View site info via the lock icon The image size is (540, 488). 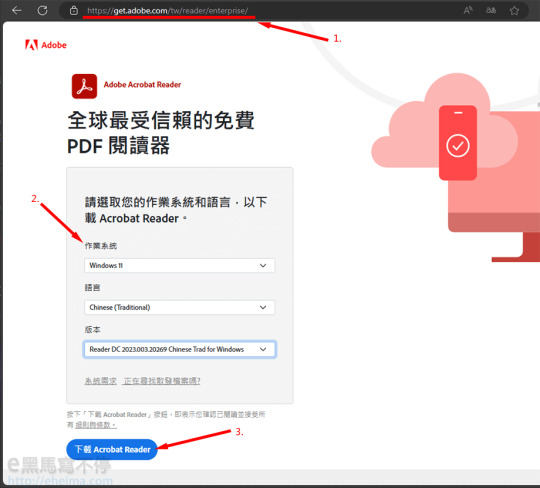point(73,11)
